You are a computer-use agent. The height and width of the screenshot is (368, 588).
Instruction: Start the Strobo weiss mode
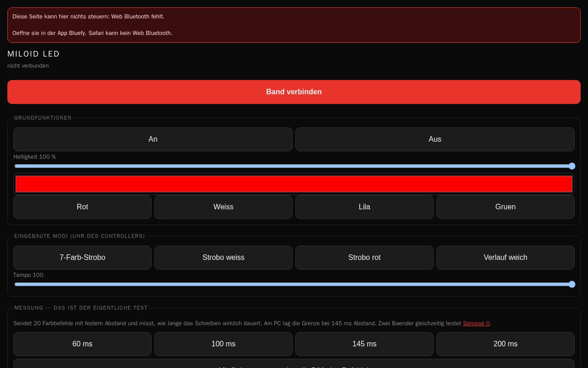pos(223,258)
